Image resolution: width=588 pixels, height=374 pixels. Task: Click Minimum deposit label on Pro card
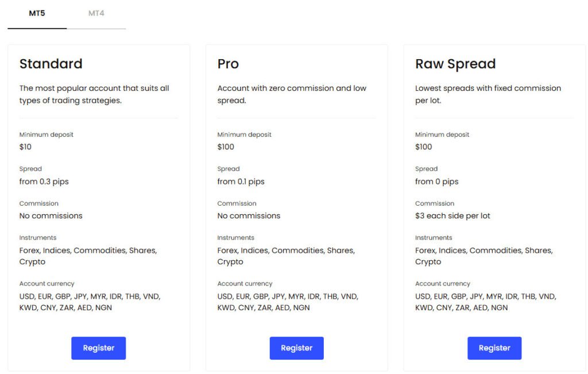coord(243,134)
